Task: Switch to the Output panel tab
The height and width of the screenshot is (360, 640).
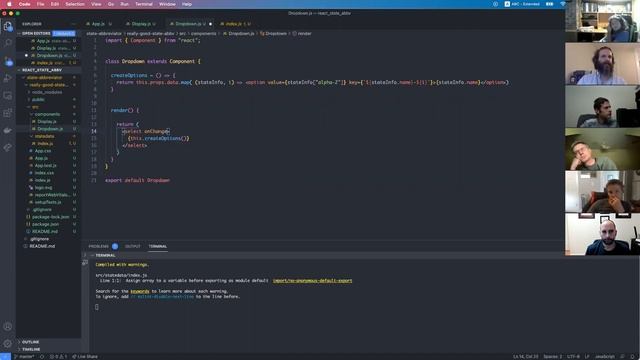Action: pos(133,247)
